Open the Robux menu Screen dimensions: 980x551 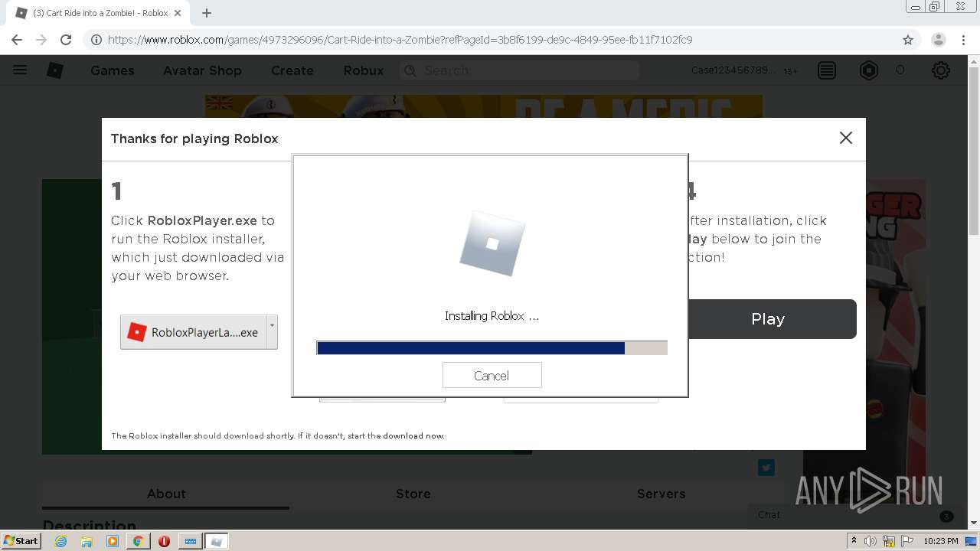364,70
